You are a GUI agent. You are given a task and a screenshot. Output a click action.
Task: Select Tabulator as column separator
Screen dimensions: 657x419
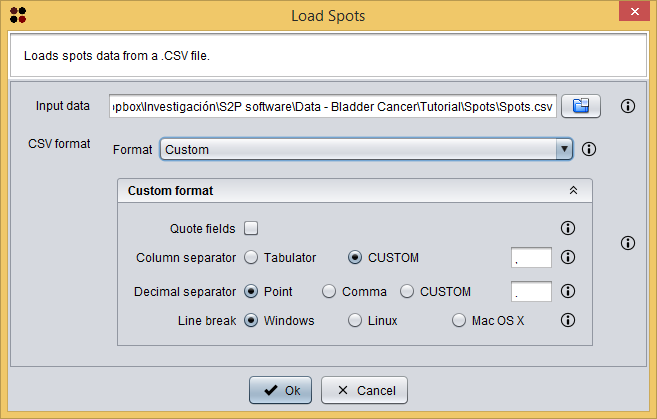tap(251, 257)
